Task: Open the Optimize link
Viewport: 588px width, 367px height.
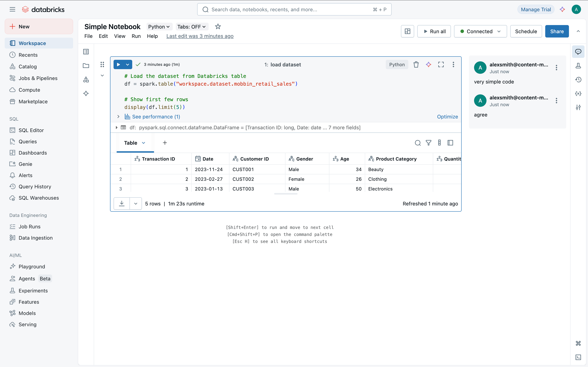Action: 447,117
